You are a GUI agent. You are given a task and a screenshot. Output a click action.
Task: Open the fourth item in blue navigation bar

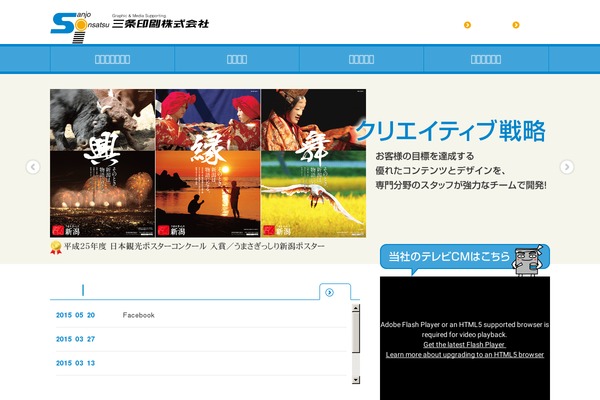click(x=487, y=59)
